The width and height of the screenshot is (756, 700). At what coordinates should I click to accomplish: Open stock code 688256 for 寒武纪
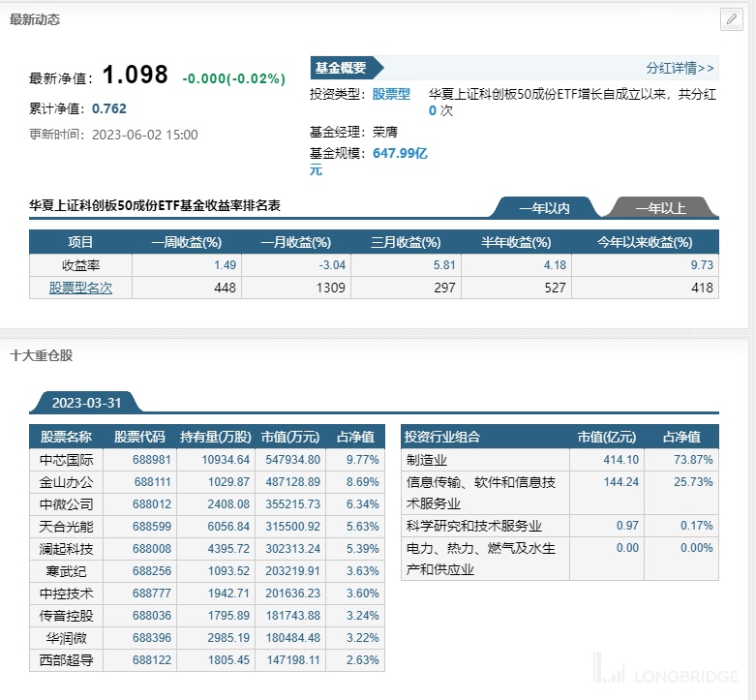[152, 570]
